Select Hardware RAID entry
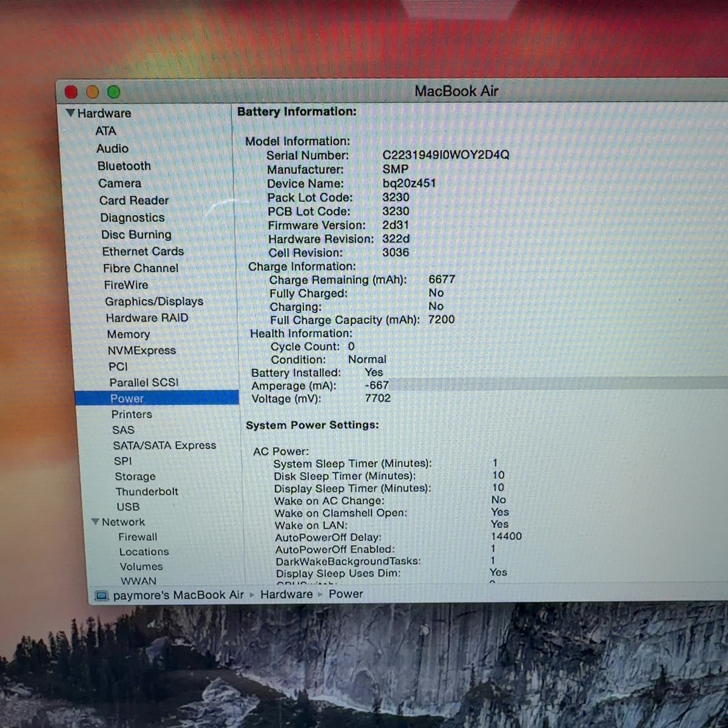 [x=147, y=318]
